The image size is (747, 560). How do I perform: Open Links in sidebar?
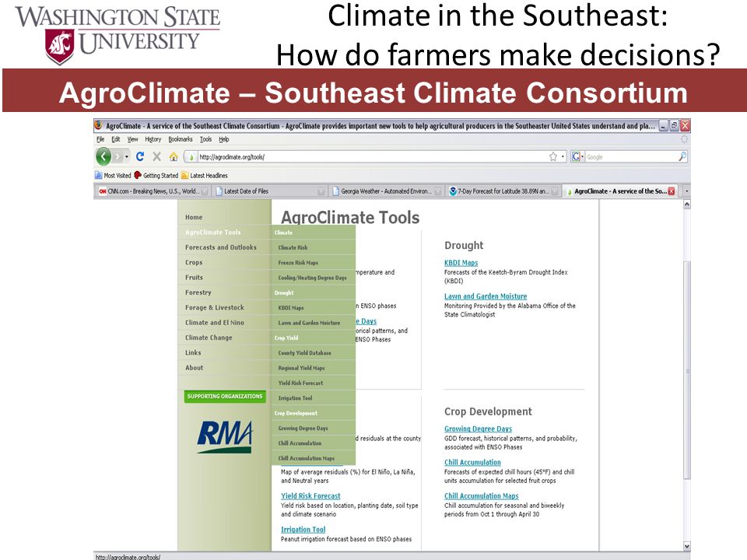(x=193, y=352)
